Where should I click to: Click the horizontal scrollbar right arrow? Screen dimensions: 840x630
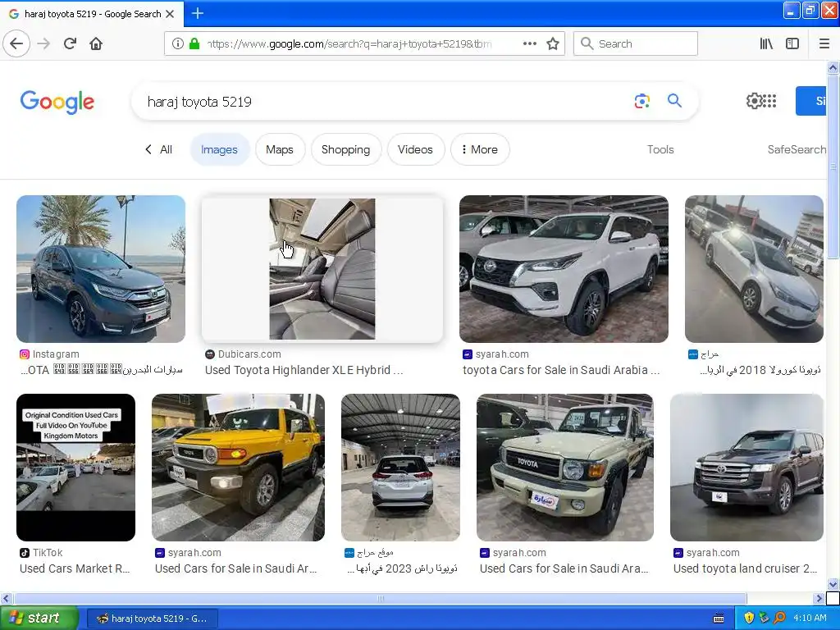pos(819,598)
